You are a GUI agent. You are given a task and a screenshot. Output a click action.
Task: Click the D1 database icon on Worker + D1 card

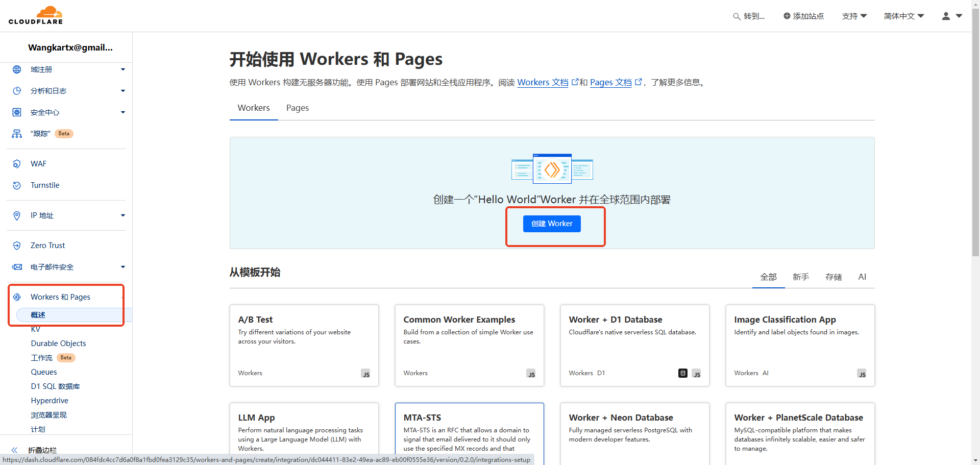click(x=683, y=373)
